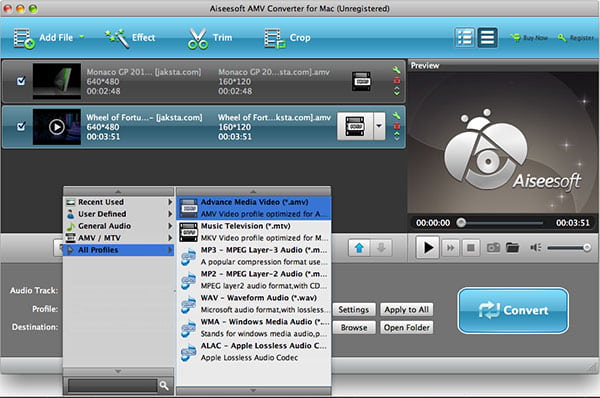The image size is (600, 398).
Task: Choose Advance Media Video (*.amv) profile
Action: 253,208
